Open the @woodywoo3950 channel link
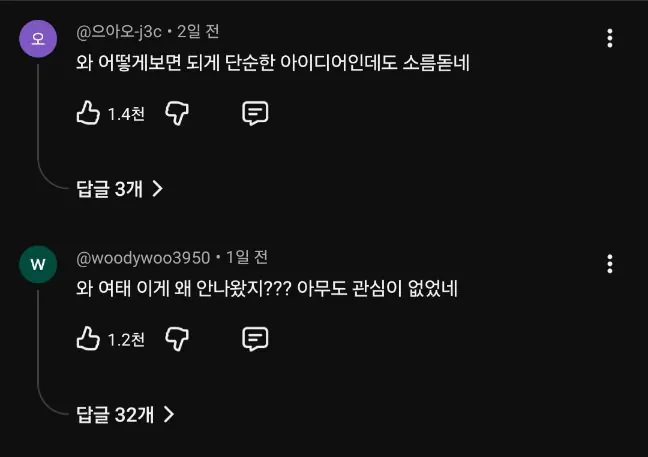Screen dimensions: 648x457 [x=143, y=258]
